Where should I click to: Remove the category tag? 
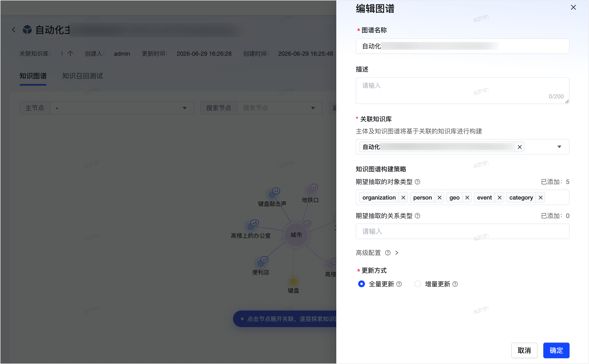pos(541,198)
